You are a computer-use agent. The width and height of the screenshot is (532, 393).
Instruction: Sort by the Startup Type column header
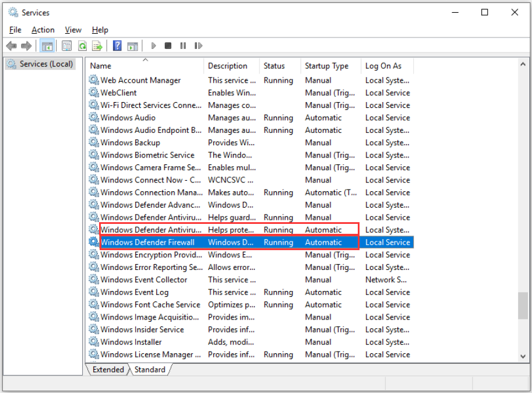(x=331, y=66)
